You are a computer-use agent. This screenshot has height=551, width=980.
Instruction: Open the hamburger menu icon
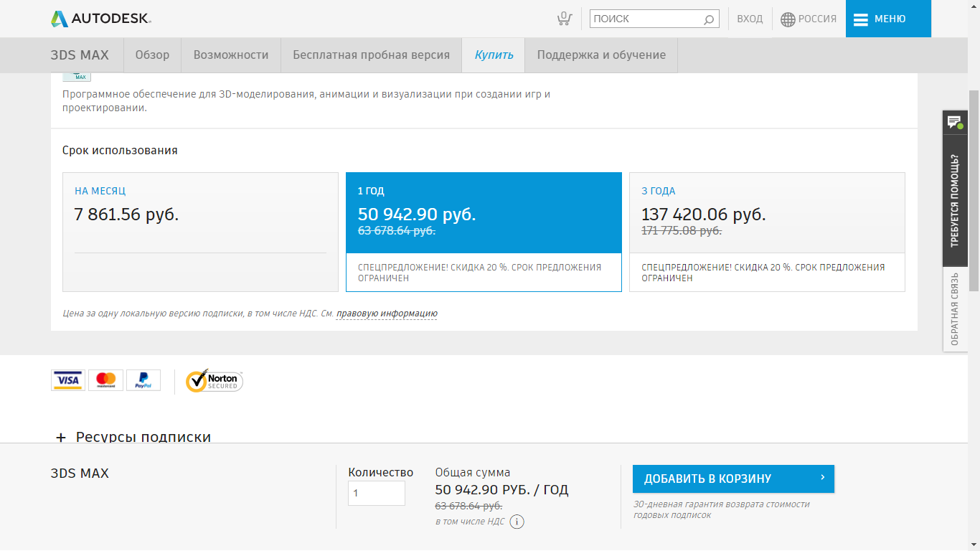point(861,19)
